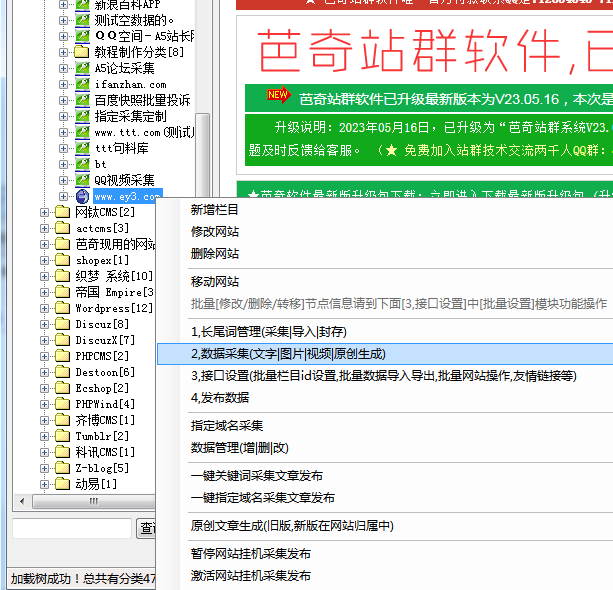This screenshot has width=613, height=590.
Task: Click the green icon beside ttt句料库
Action: point(82,148)
